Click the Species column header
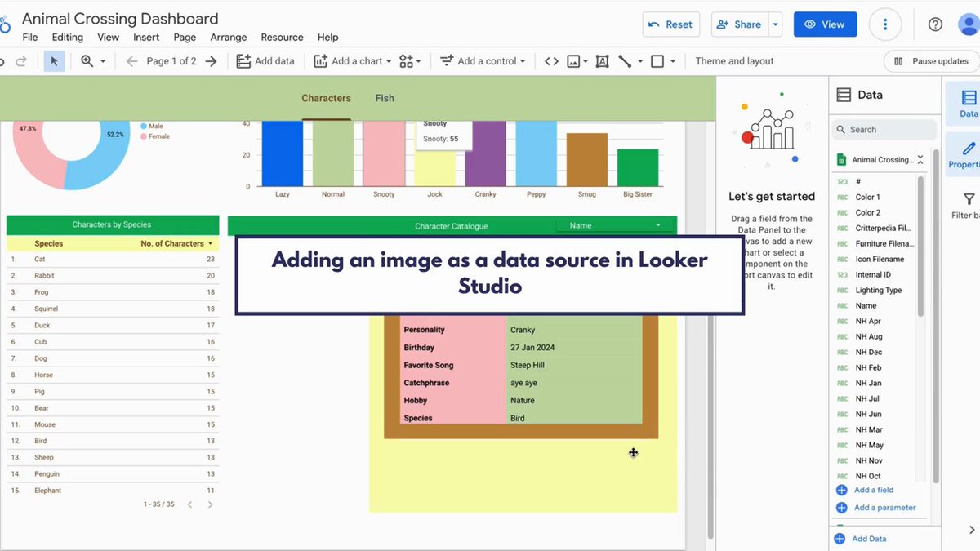980x551 pixels. point(48,243)
